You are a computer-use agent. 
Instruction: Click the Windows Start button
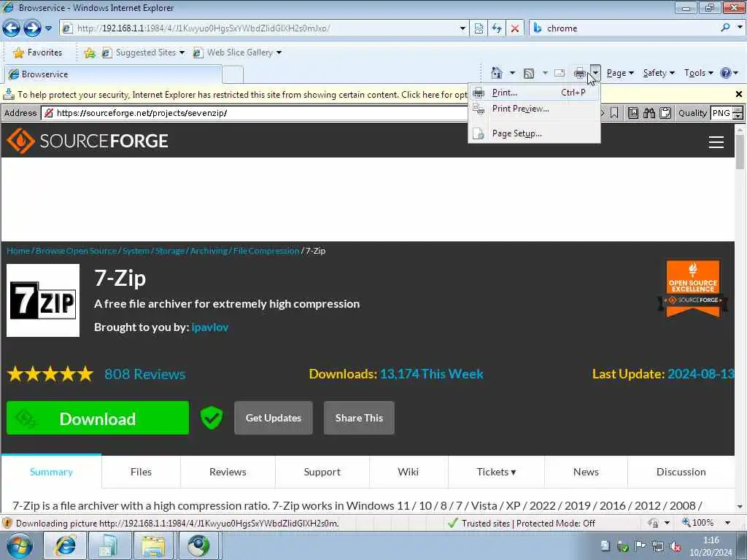click(x=19, y=546)
